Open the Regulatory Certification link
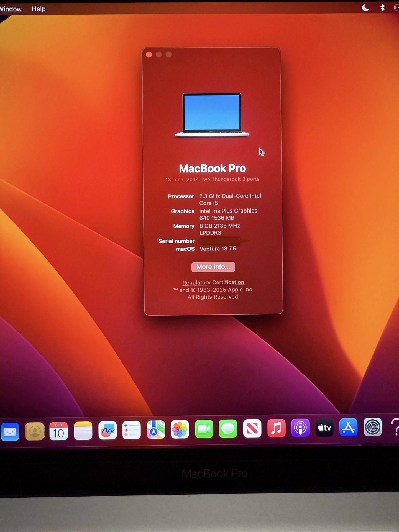This screenshot has height=532, width=399. [213, 282]
